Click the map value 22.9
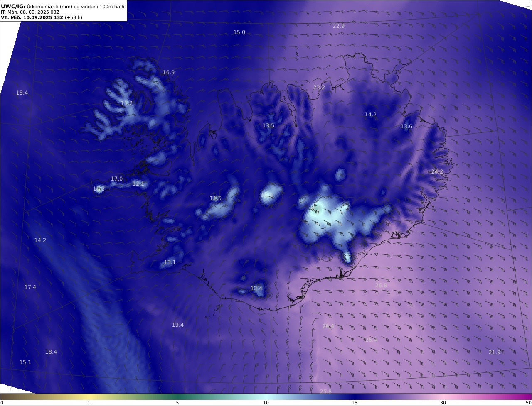The width and height of the screenshot is (532, 406). click(338, 26)
